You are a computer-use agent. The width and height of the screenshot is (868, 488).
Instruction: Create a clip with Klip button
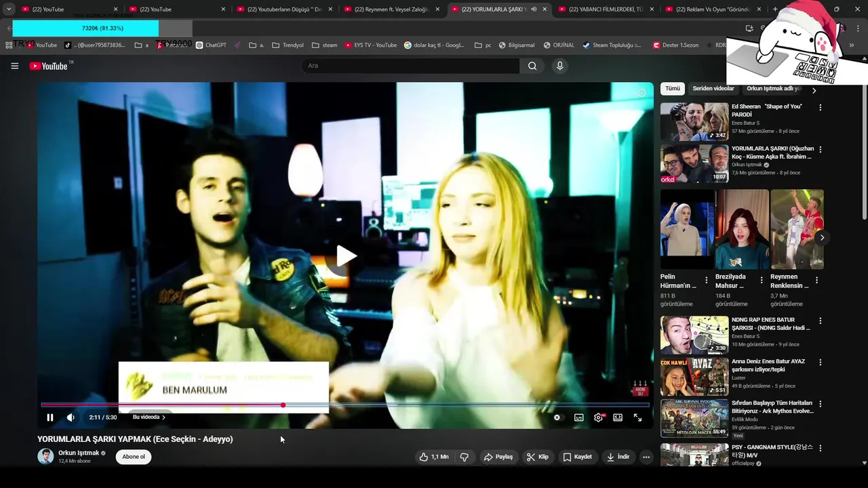(x=538, y=457)
